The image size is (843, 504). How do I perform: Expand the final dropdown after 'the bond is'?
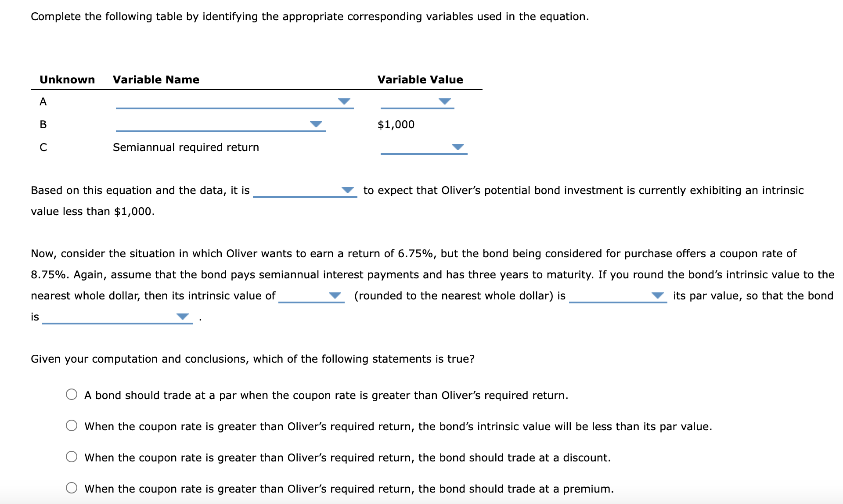(x=182, y=317)
